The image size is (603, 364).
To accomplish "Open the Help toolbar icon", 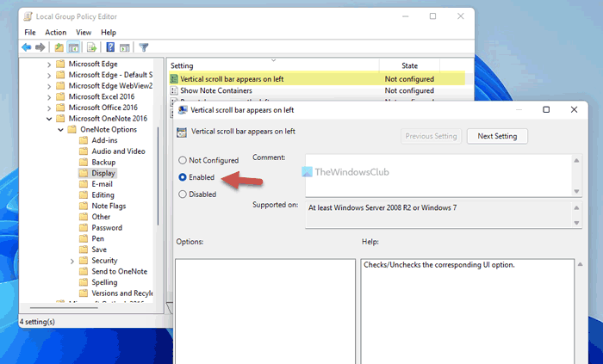I will tap(110, 47).
